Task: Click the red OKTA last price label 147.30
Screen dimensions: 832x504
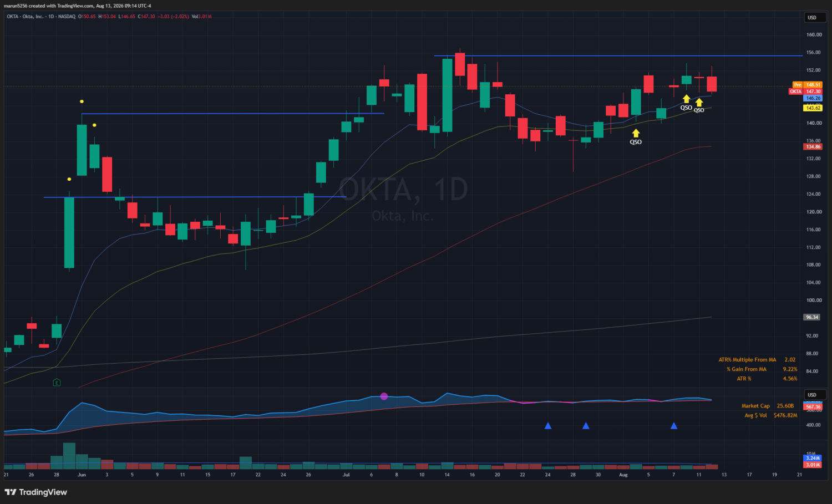Action: click(x=805, y=91)
